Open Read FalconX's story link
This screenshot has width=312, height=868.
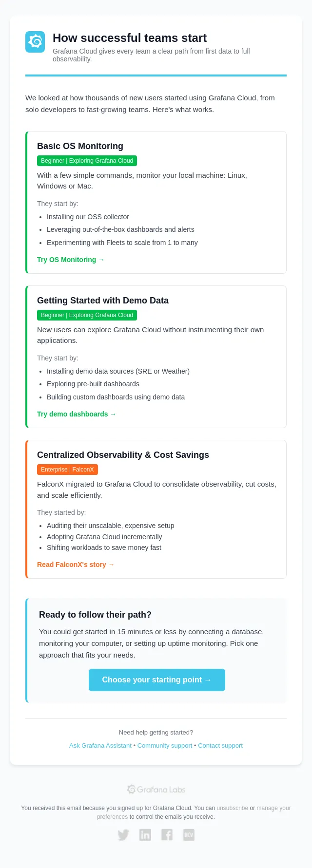coord(76,565)
